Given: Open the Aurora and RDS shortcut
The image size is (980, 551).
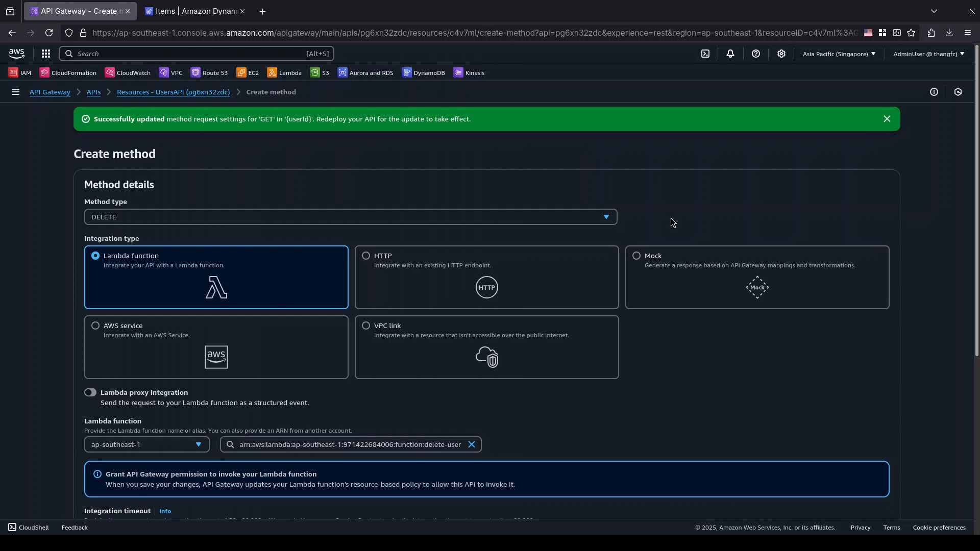Looking at the screenshot, I should tap(365, 73).
